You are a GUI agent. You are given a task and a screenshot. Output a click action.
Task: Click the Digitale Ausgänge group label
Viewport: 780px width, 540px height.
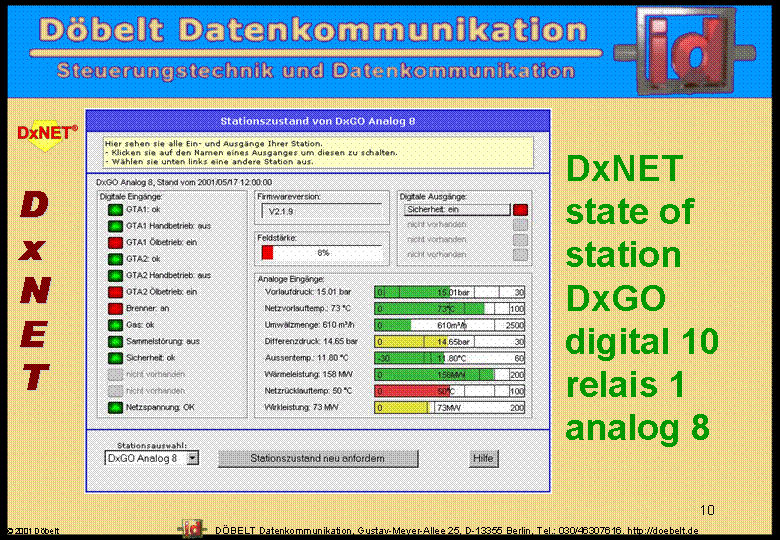pyautogui.click(x=433, y=197)
